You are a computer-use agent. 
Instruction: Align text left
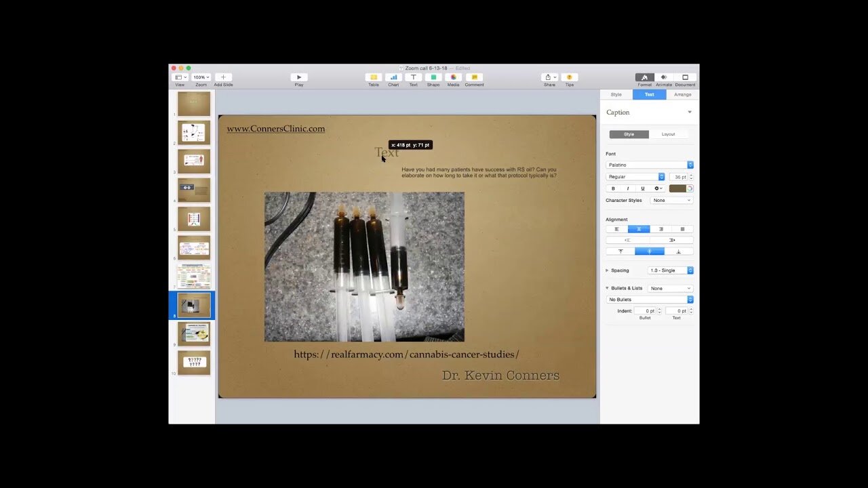coord(616,229)
